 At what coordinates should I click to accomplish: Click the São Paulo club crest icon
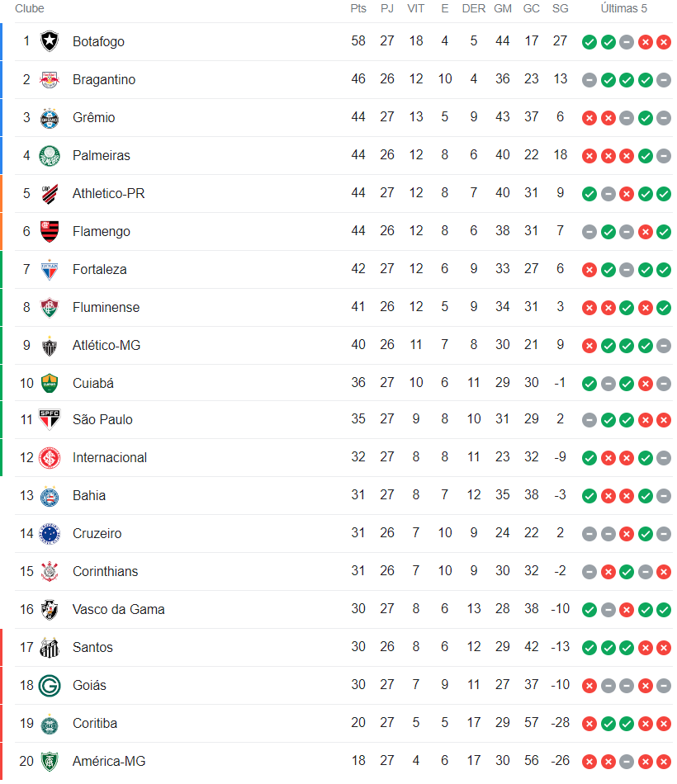coord(50,419)
